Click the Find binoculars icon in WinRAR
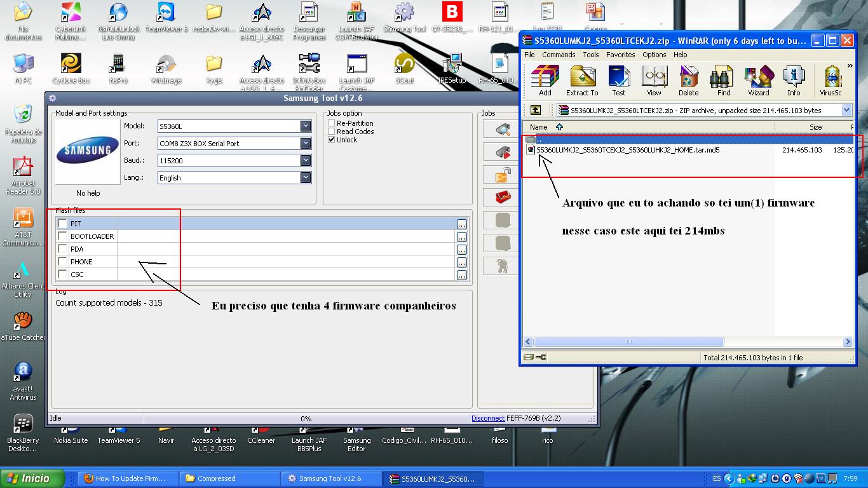 [x=723, y=81]
